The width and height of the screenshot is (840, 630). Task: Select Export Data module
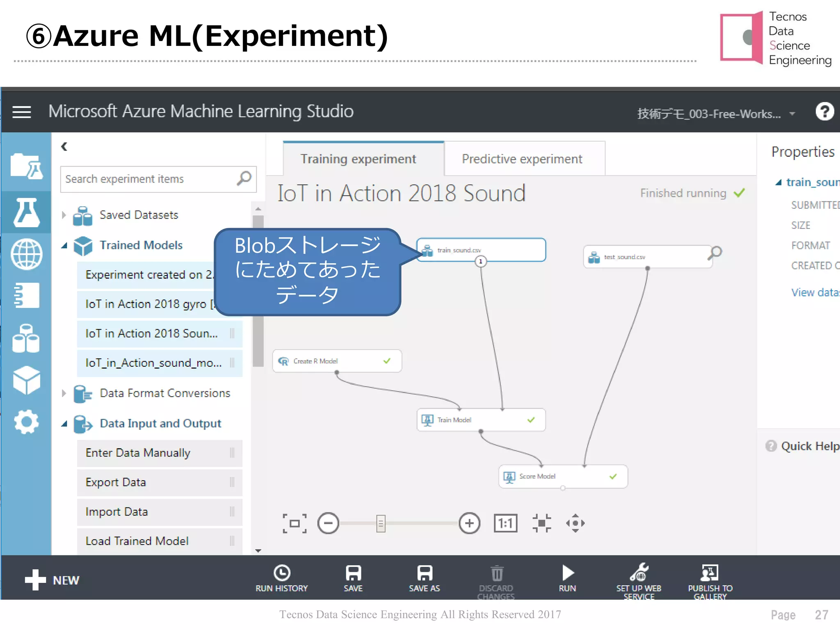(160, 482)
